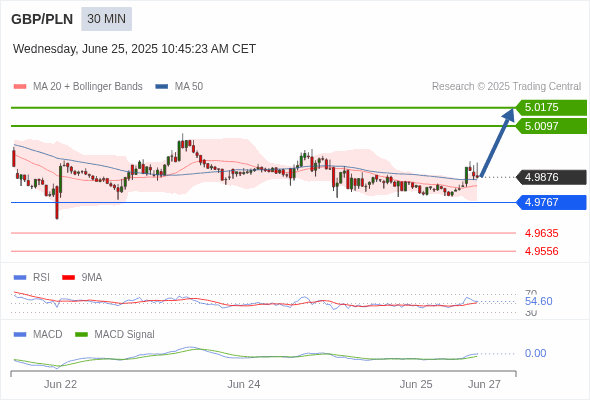
Task: Click the red 4.9556 support label
Action: pyautogui.click(x=541, y=251)
